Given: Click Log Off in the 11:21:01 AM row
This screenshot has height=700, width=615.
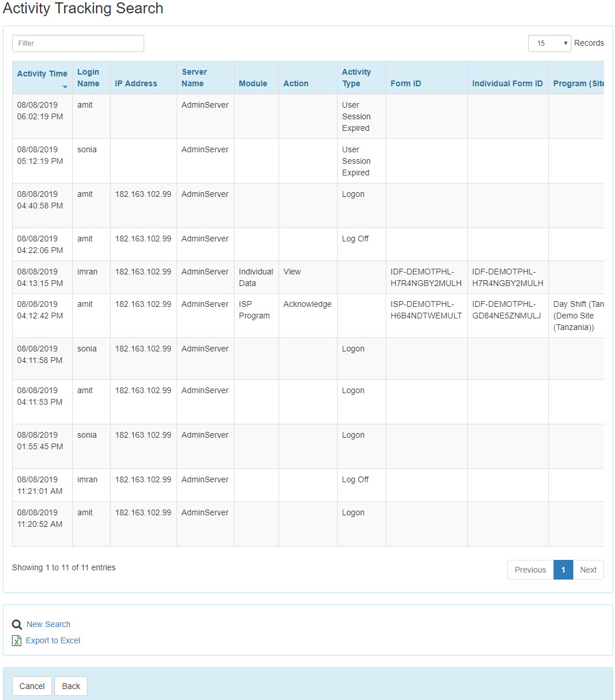Looking at the screenshot, I should (355, 479).
